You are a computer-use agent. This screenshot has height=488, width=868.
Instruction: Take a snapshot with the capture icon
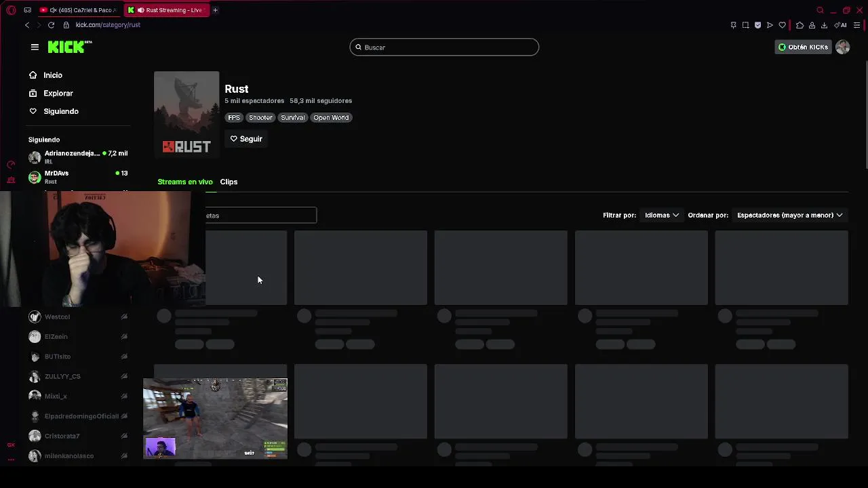pos(745,25)
